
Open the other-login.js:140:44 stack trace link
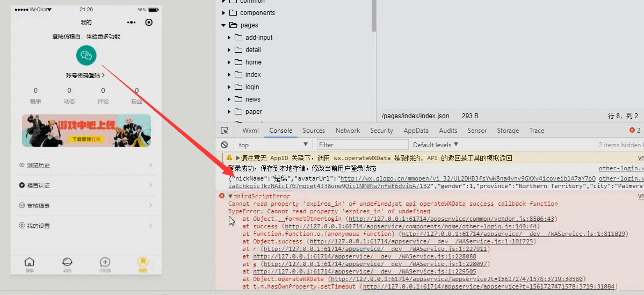411,226
